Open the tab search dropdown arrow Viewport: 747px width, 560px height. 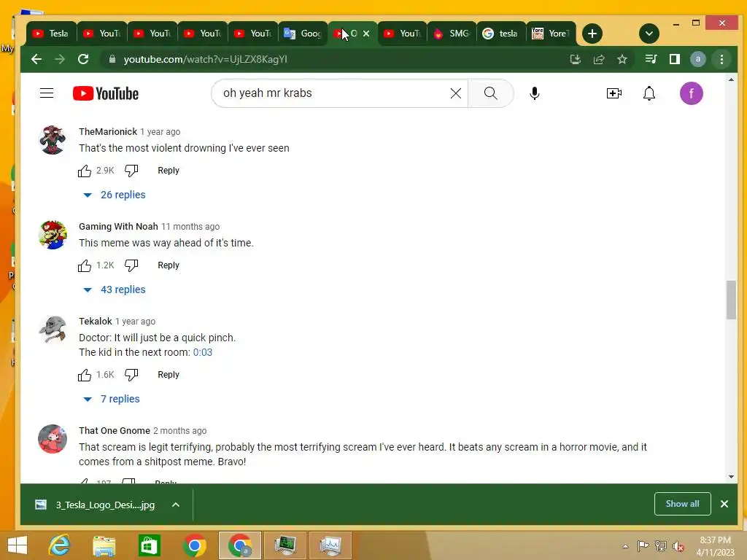pyautogui.click(x=649, y=34)
